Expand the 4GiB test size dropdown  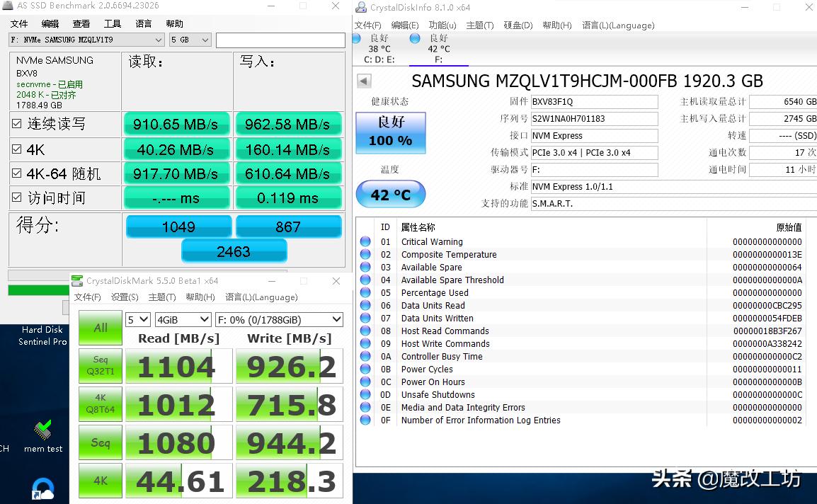[x=183, y=320]
